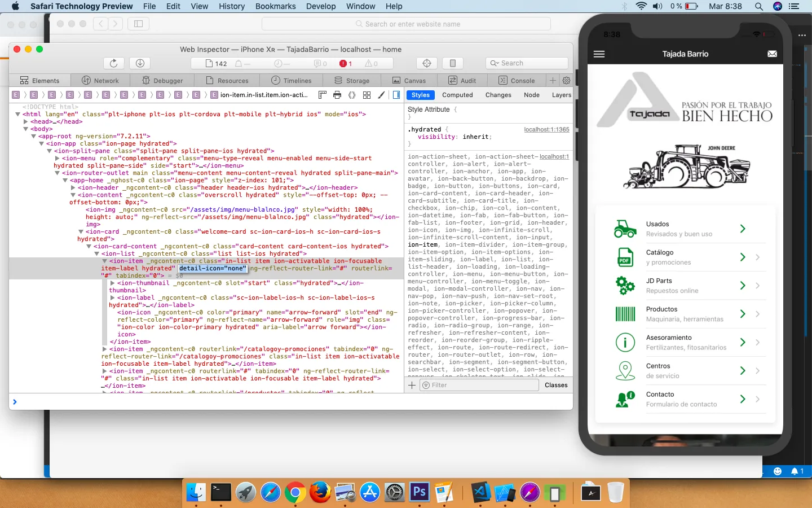
Task: Tap the PDF icon for Catálogo
Action: (x=625, y=257)
